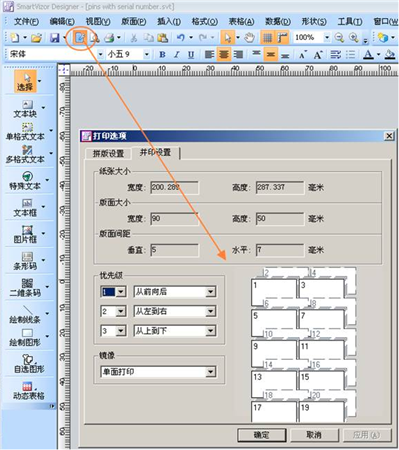Switch to the 并印设置 tab
The height and width of the screenshot is (450, 399).
[155, 153]
